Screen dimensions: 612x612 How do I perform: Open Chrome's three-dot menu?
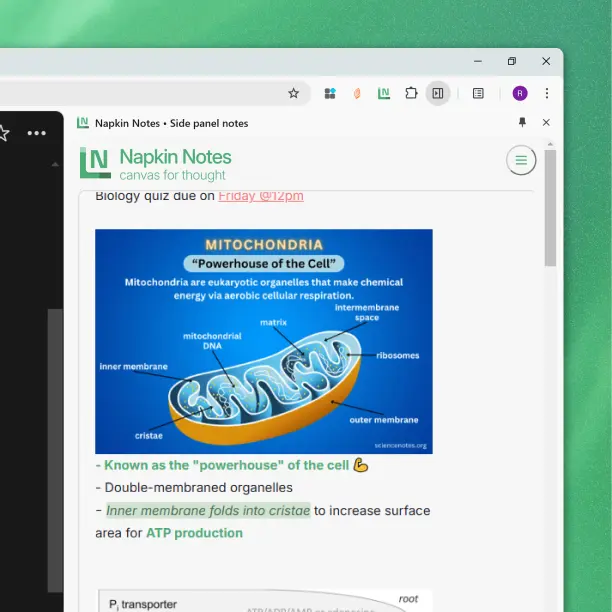pyautogui.click(x=547, y=93)
